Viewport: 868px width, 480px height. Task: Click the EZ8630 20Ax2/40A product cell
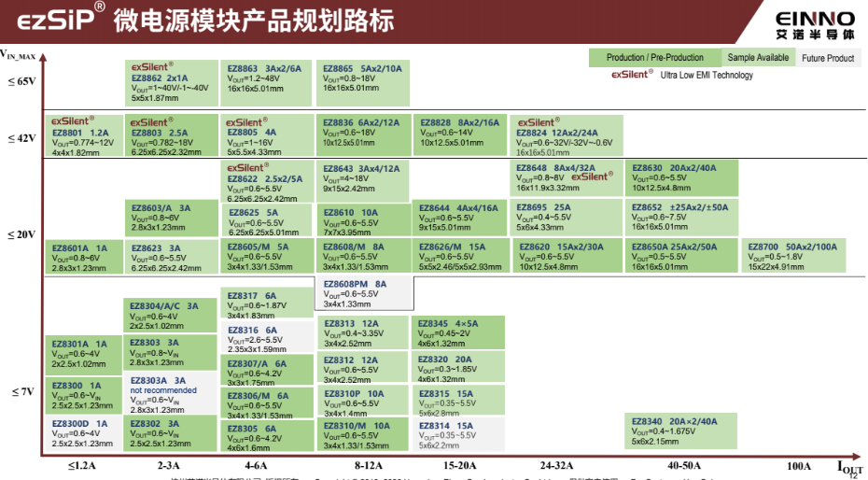click(x=681, y=178)
